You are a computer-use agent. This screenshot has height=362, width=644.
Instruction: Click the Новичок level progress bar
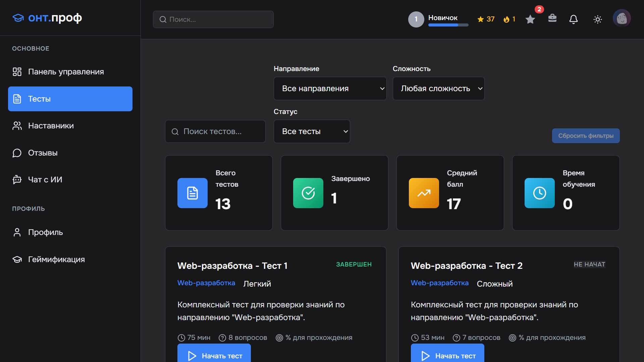click(448, 25)
